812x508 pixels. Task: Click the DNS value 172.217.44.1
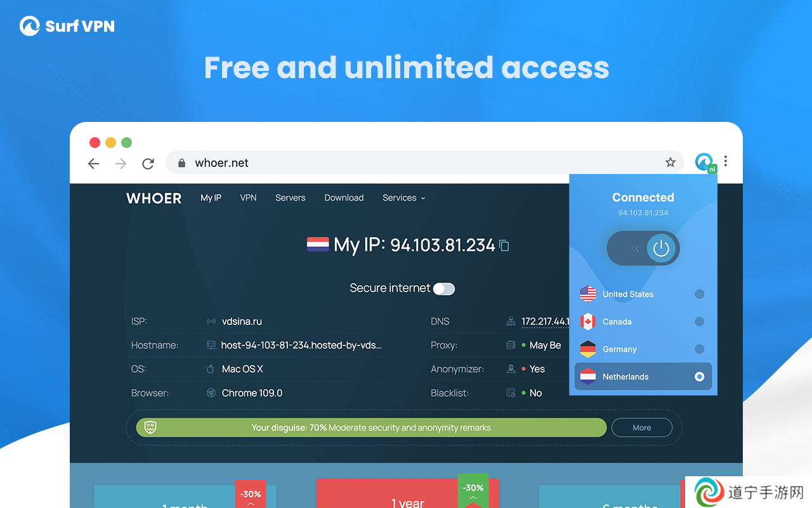tap(546, 321)
